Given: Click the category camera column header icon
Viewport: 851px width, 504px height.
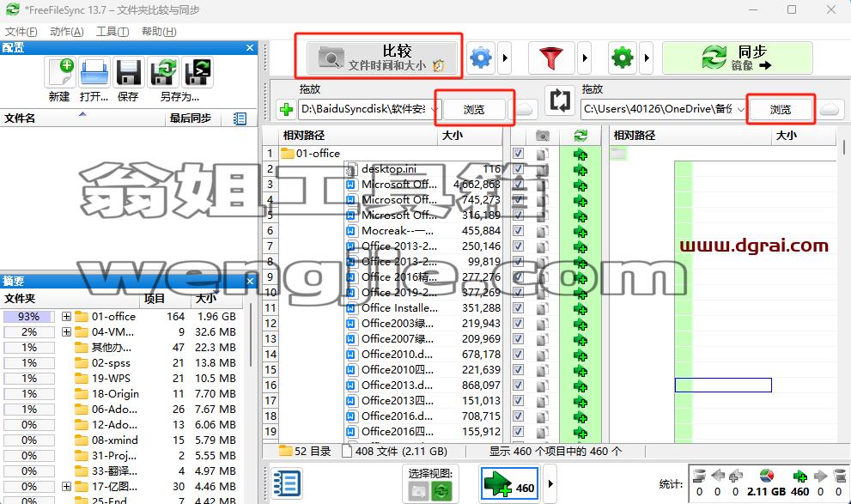Looking at the screenshot, I should (542, 135).
